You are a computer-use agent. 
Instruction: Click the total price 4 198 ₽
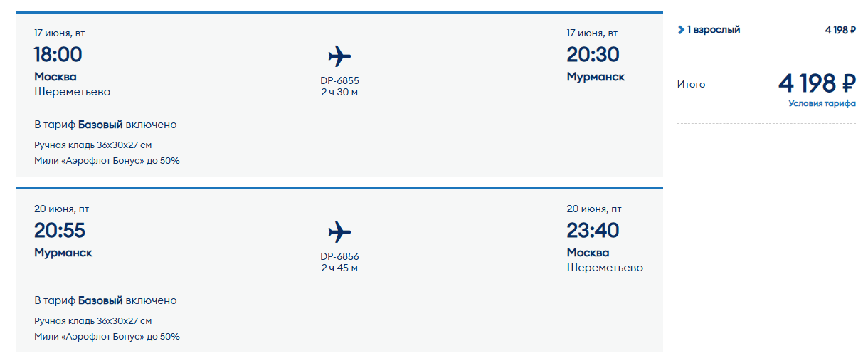(x=817, y=83)
